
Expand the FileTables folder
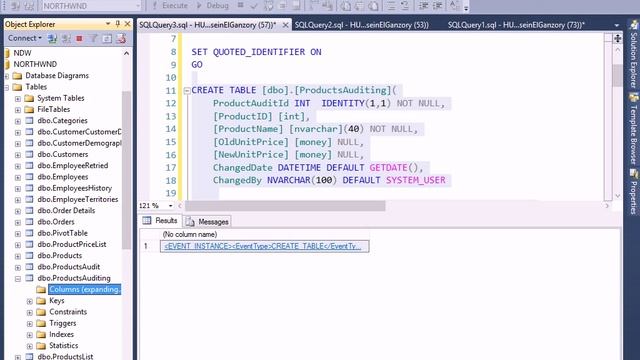coord(18,110)
